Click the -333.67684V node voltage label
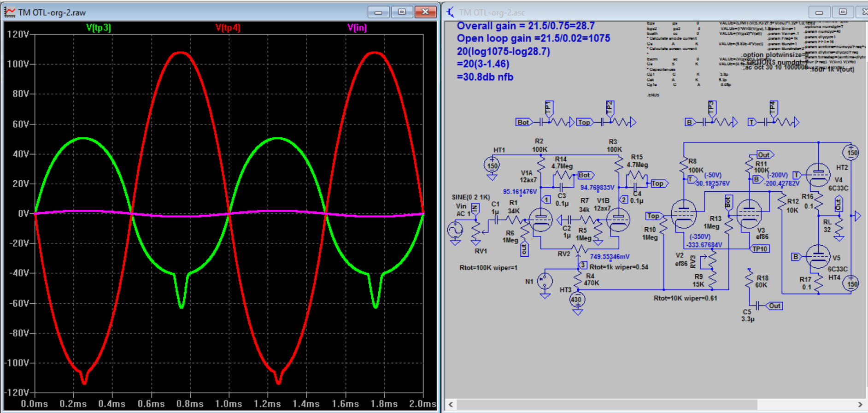The height and width of the screenshot is (413, 868). [704, 245]
